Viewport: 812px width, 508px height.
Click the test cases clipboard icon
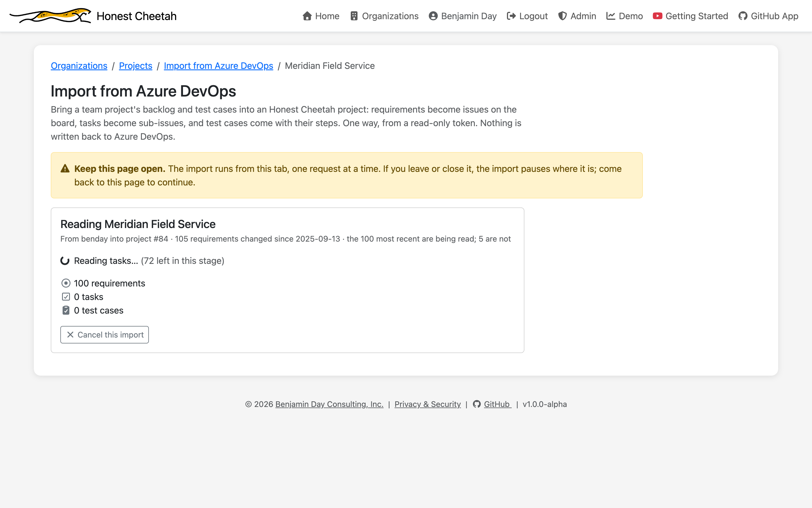66,310
